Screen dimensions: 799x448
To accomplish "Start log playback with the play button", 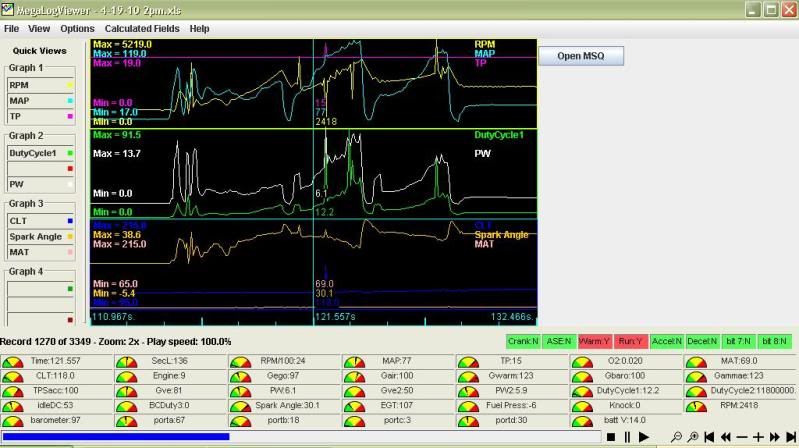I will (644, 437).
